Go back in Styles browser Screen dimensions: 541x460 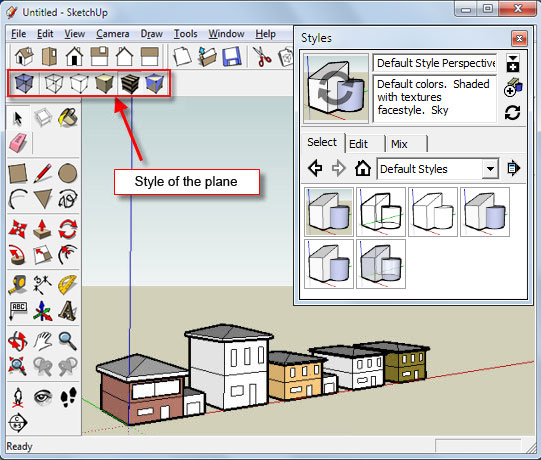click(x=315, y=168)
